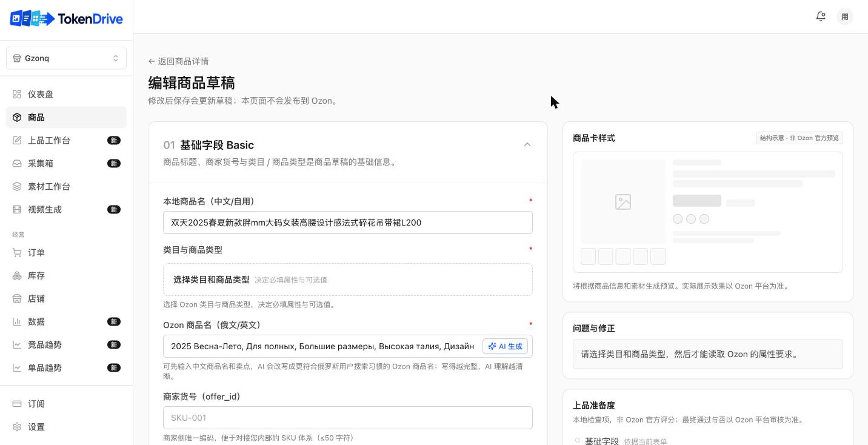Navigate to 订单 page
Screen dimensions: 868x445
click(x=67, y=252)
